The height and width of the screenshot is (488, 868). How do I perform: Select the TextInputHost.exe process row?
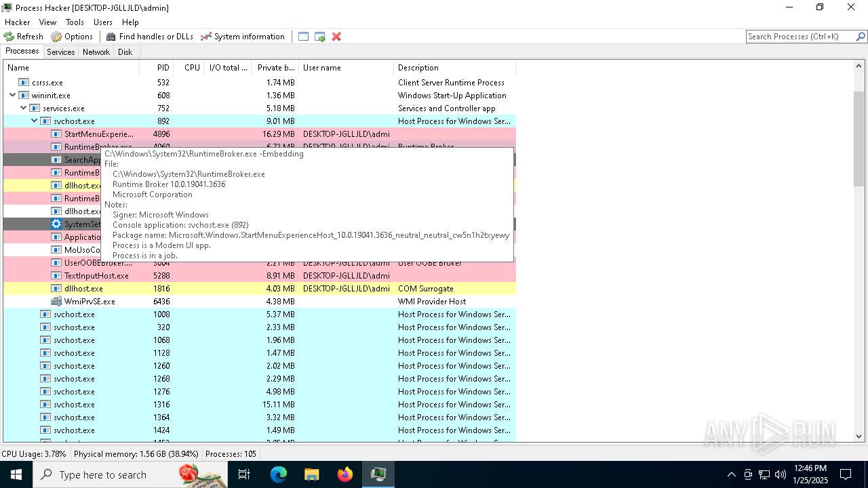point(260,276)
